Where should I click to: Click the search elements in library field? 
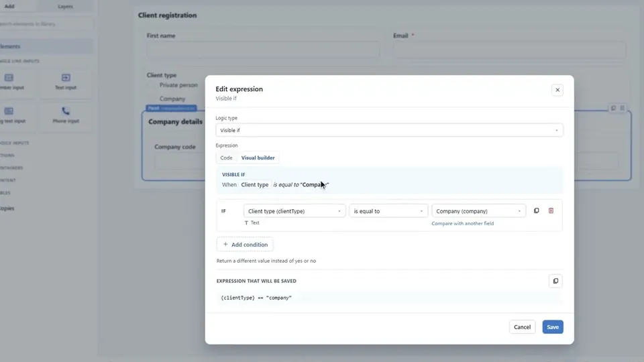(45, 24)
